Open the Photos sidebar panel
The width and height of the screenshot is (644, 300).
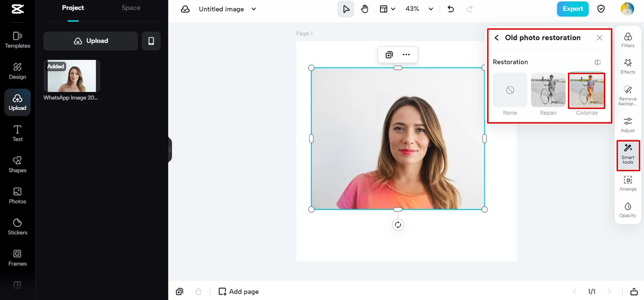18,196
